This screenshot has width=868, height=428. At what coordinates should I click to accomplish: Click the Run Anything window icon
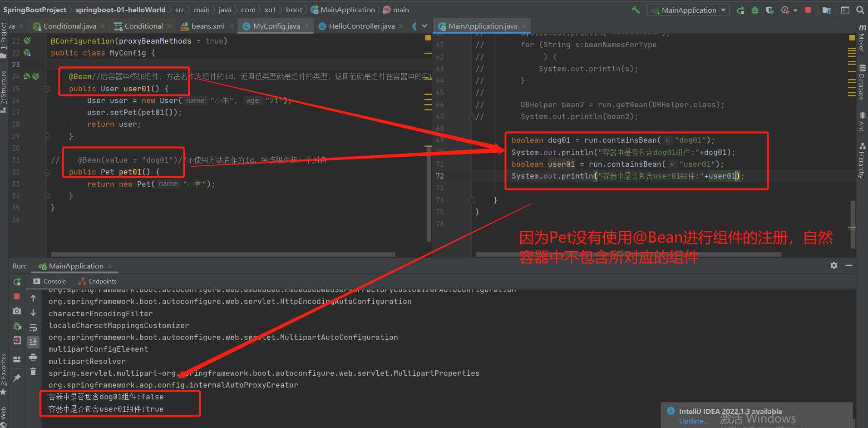click(x=845, y=10)
